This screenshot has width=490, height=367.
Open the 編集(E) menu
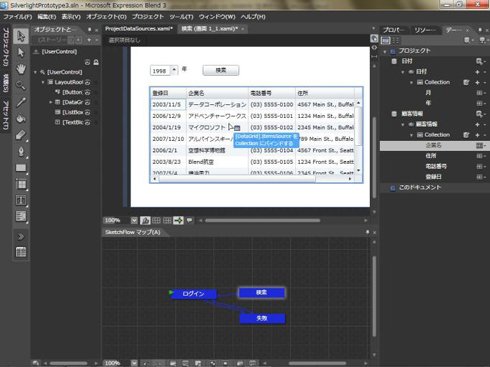pyautogui.click(x=47, y=17)
